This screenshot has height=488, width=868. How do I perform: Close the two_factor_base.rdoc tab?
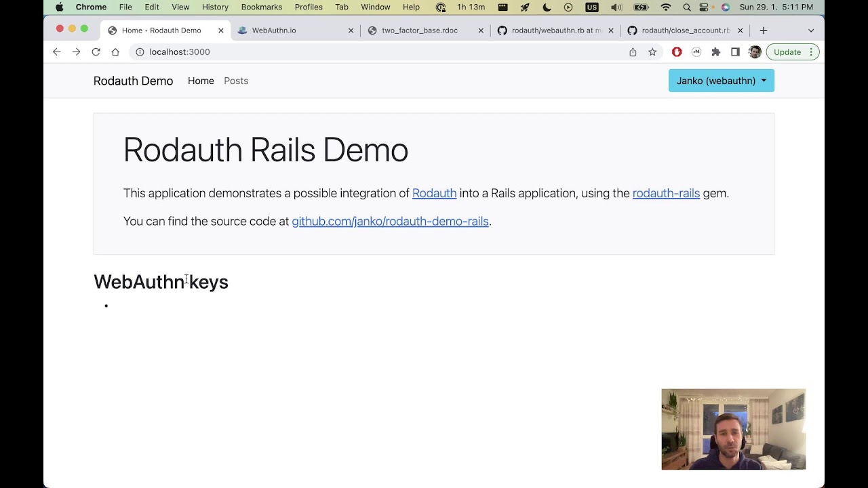481,30
